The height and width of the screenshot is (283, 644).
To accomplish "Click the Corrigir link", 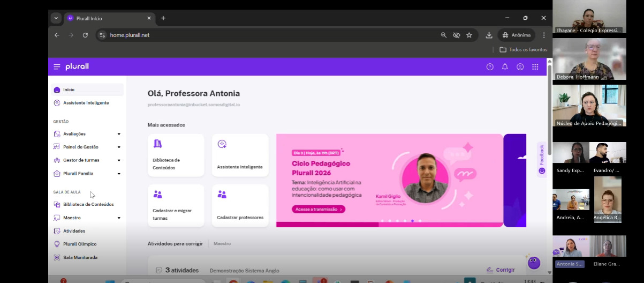I will 501,270.
